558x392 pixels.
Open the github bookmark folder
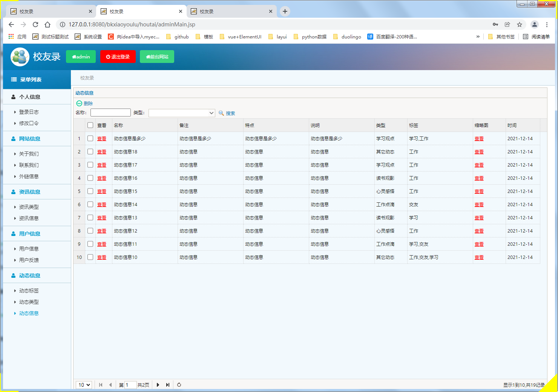177,37
